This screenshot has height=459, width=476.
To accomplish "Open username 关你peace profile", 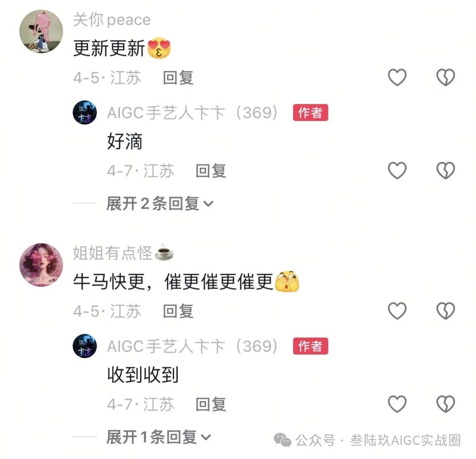I will click(112, 20).
